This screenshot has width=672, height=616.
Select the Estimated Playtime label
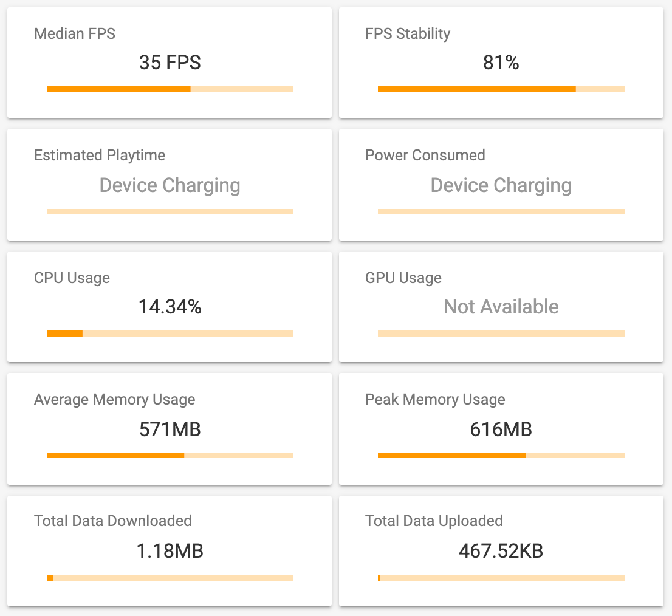[x=100, y=156]
